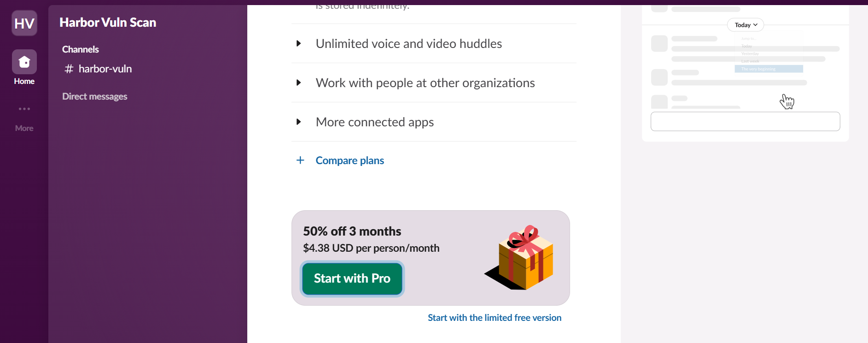Click the plus icon beside Compare plans
The height and width of the screenshot is (343, 868).
300,160
